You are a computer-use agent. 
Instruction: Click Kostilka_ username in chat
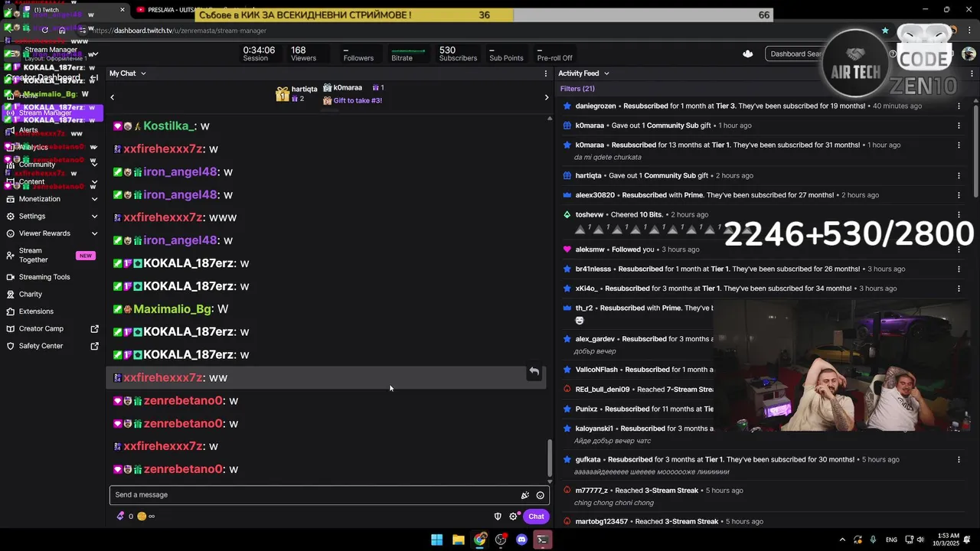168,126
